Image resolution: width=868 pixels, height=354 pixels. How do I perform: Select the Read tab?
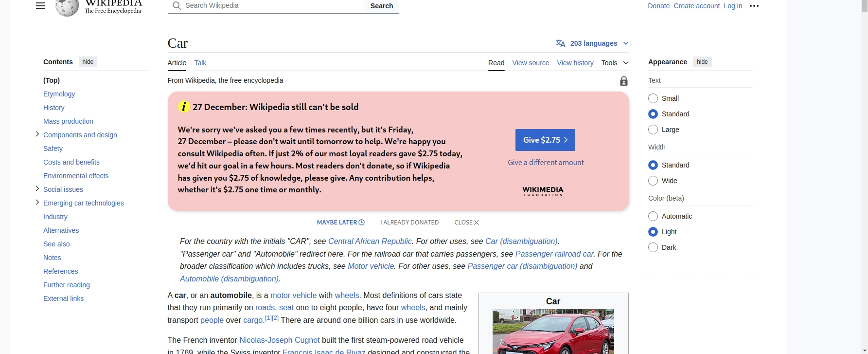click(x=496, y=63)
